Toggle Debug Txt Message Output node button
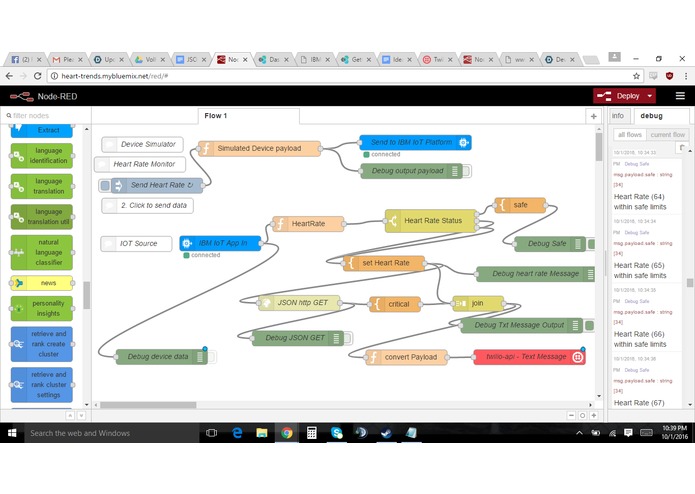This screenshot has height=494, width=695. (590, 326)
